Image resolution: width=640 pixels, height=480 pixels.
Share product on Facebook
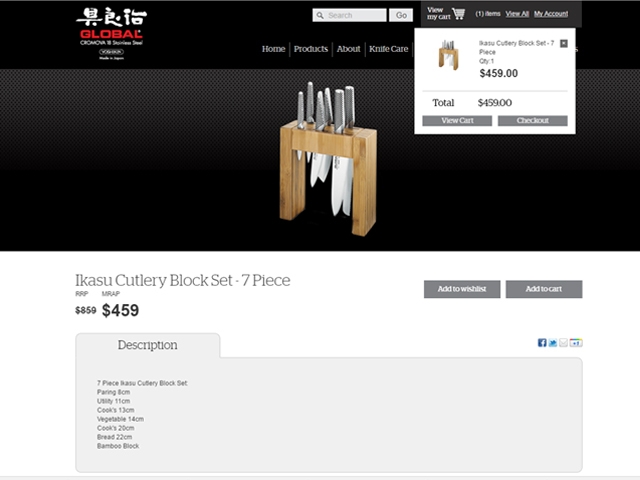click(x=542, y=342)
